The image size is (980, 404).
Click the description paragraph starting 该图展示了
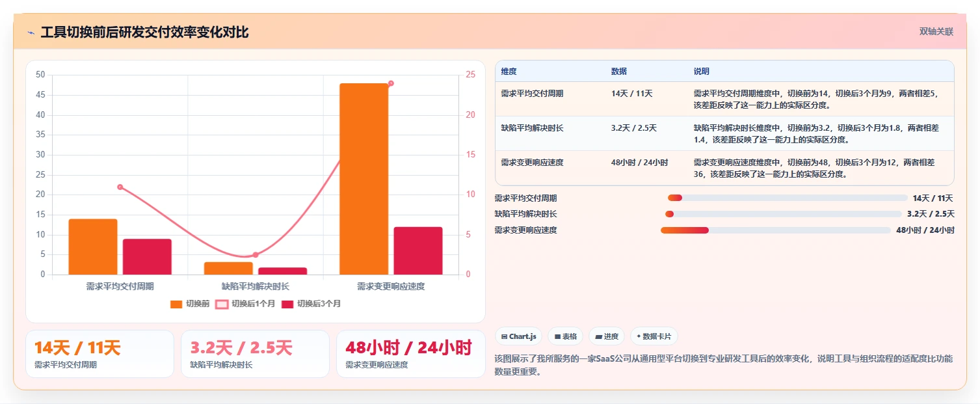coord(724,365)
